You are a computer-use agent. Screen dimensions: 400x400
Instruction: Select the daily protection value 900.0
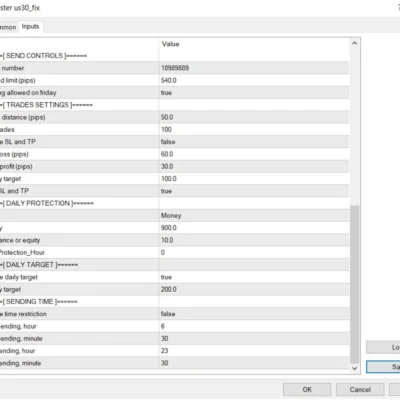tap(169, 228)
